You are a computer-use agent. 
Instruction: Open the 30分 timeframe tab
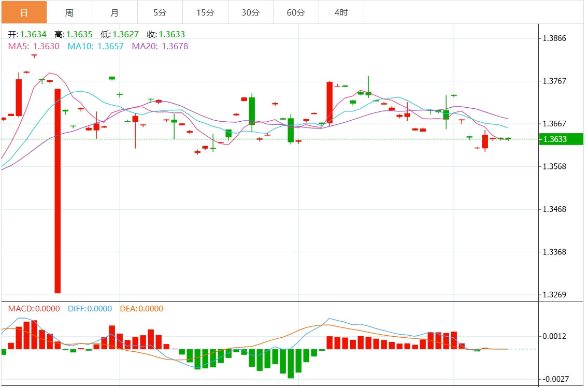click(x=251, y=12)
